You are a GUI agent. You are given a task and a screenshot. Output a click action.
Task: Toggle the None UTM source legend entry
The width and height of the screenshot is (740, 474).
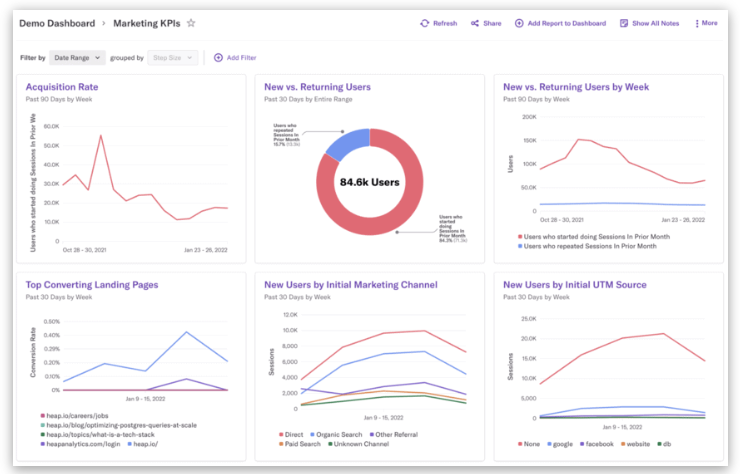coord(529,444)
